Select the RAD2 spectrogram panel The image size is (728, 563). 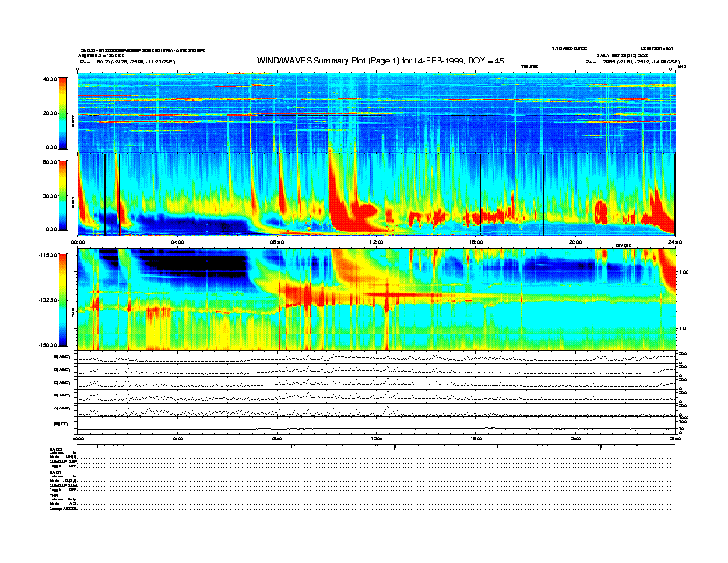[x=376, y=112]
